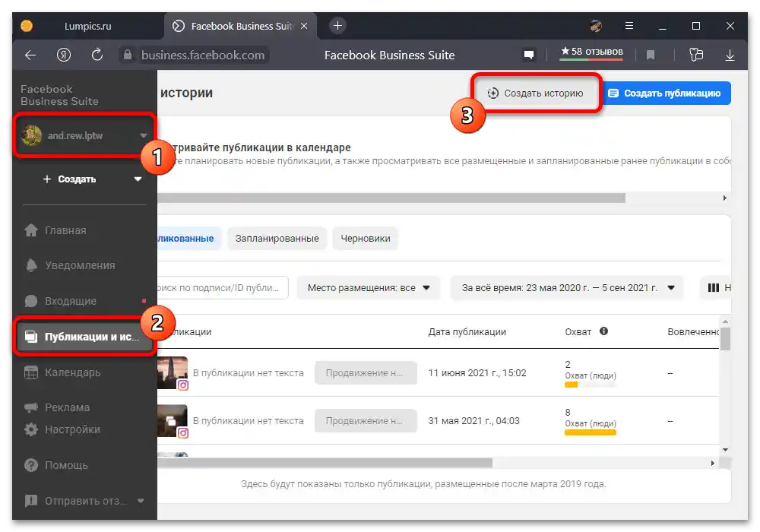Bookmark this page with the bookmark icon
The image size is (760, 532).
651,55
